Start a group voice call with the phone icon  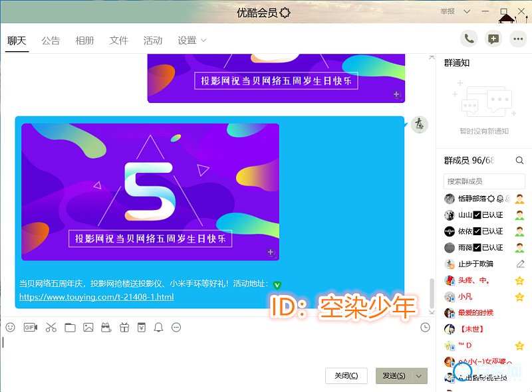[x=469, y=39]
